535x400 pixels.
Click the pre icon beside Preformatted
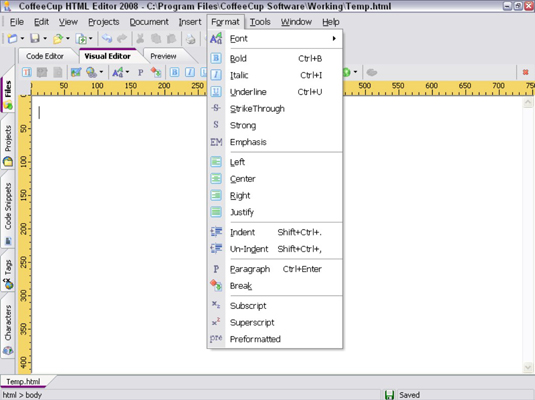pos(216,338)
